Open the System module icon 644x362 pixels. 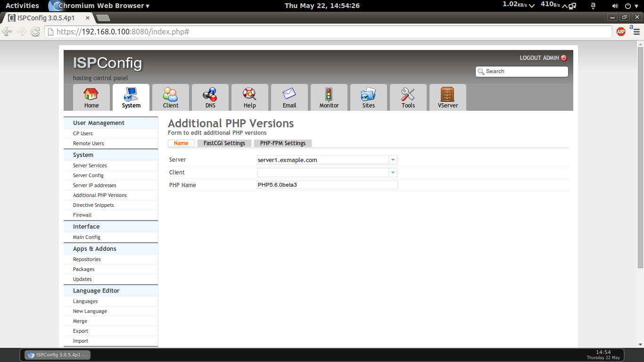point(131,97)
